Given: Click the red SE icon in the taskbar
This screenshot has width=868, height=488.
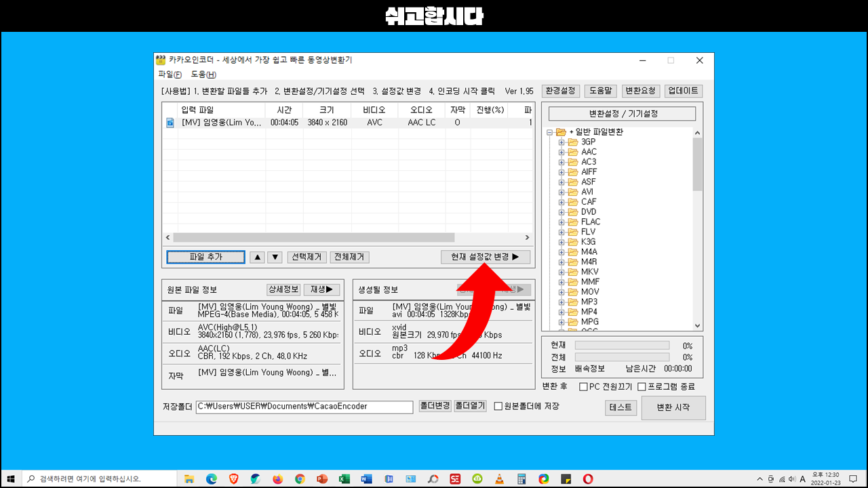Looking at the screenshot, I should pyautogui.click(x=455, y=479).
